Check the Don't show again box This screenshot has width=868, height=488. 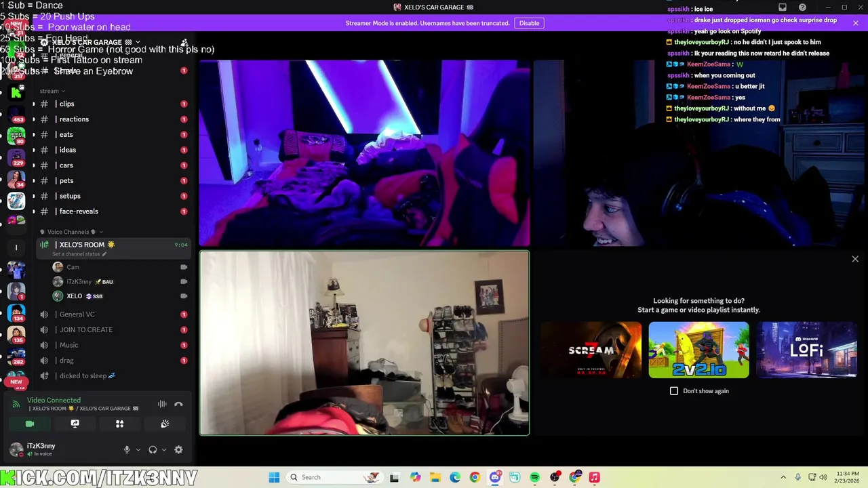(x=674, y=391)
